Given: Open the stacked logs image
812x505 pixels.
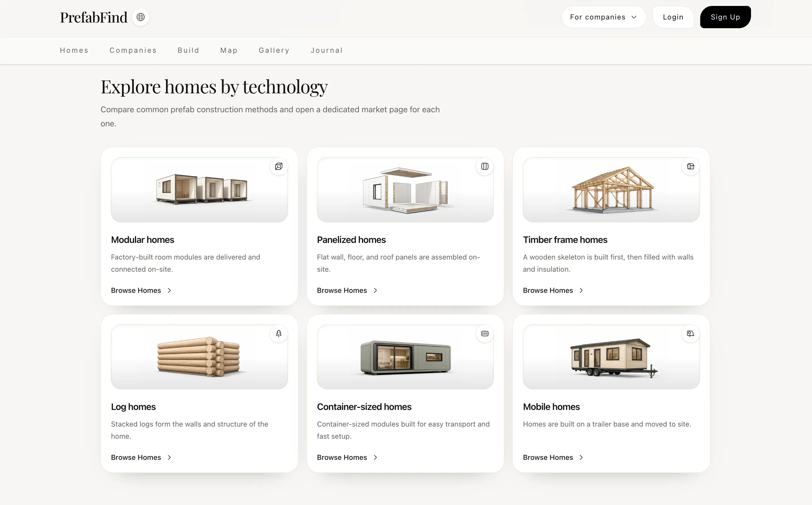Looking at the screenshot, I should [200, 357].
